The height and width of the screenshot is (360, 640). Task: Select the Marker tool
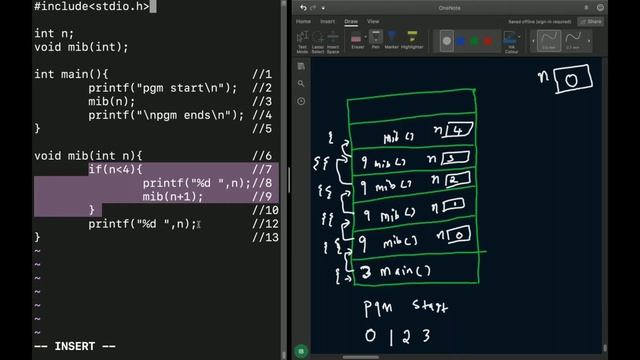click(x=391, y=40)
